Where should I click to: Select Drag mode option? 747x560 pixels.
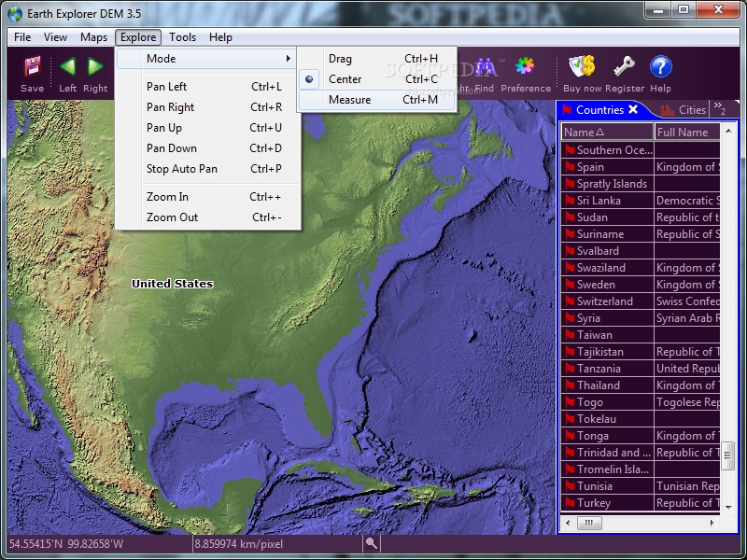pos(377,59)
